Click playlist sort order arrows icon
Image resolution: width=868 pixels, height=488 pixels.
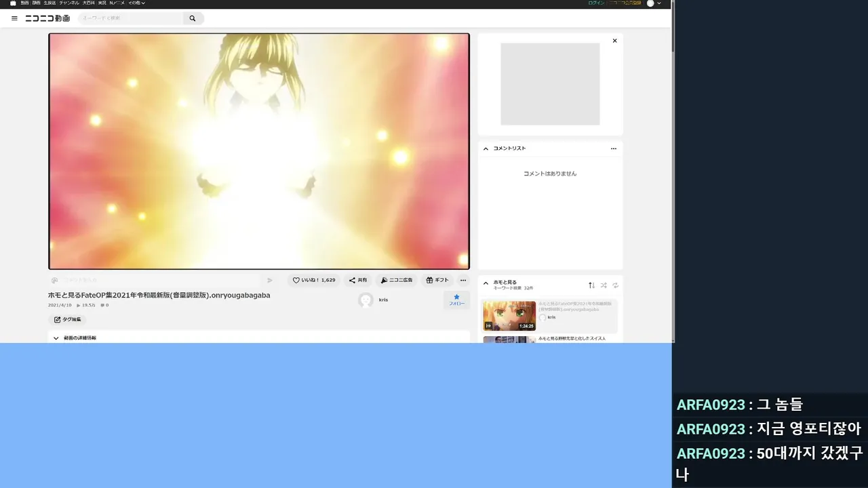click(591, 285)
